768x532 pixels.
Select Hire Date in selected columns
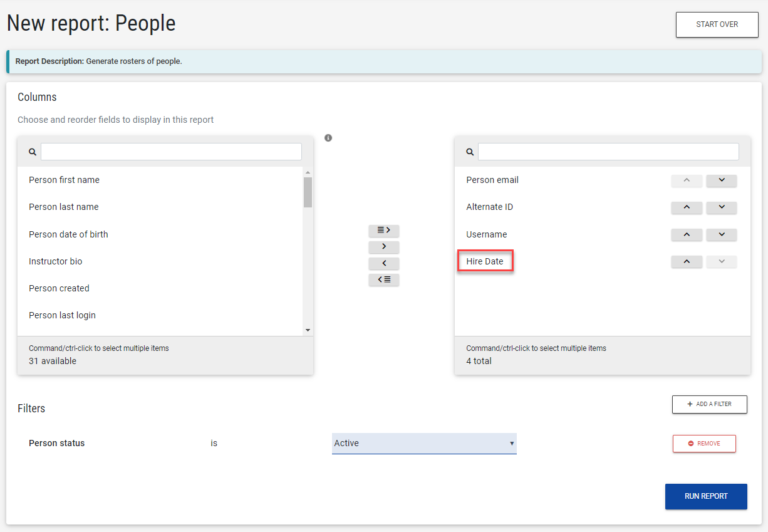(485, 261)
